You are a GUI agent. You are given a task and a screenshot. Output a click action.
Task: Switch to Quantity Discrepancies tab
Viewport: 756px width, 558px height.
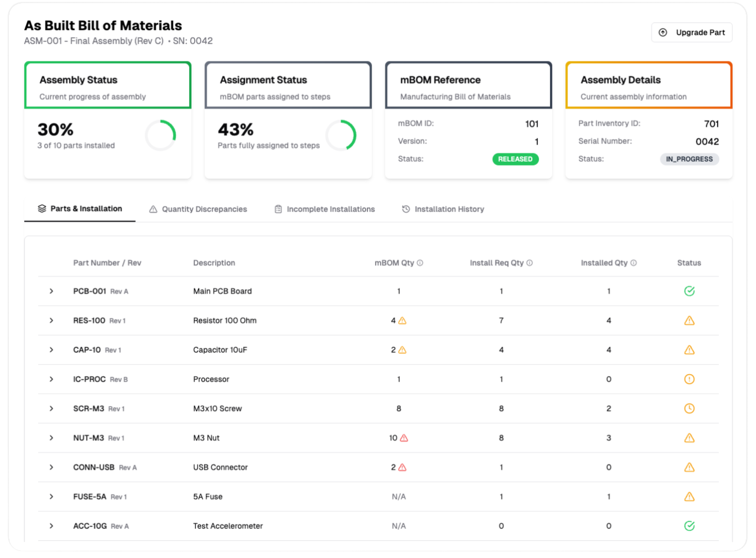tap(198, 209)
